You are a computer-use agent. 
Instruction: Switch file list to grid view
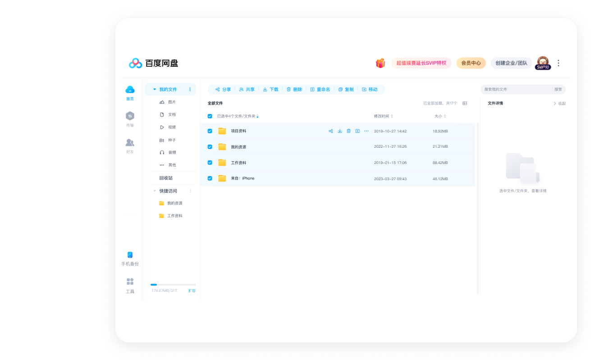(465, 103)
